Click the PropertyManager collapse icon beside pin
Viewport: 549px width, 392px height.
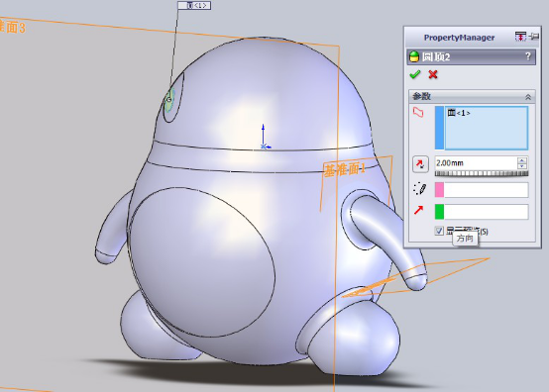click(x=520, y=36)
